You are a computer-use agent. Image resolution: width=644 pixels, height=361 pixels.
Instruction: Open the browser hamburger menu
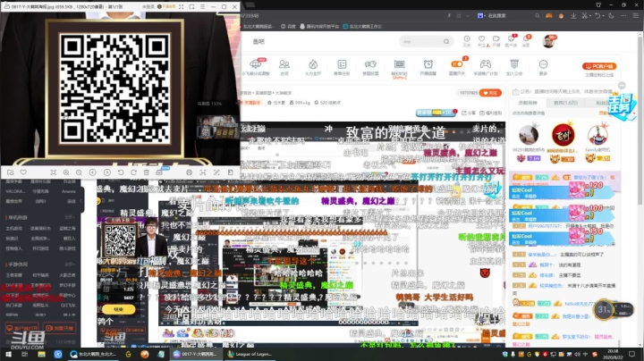[x=635, y=15]
